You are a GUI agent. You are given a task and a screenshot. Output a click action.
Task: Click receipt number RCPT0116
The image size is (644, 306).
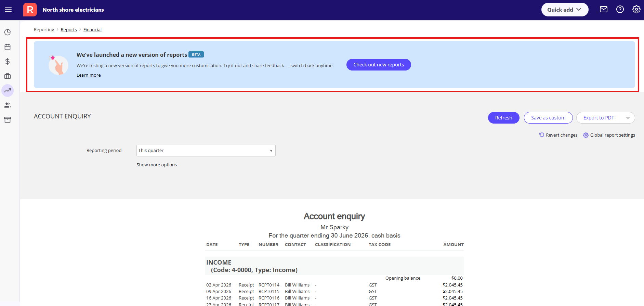(x=269, y=298)
